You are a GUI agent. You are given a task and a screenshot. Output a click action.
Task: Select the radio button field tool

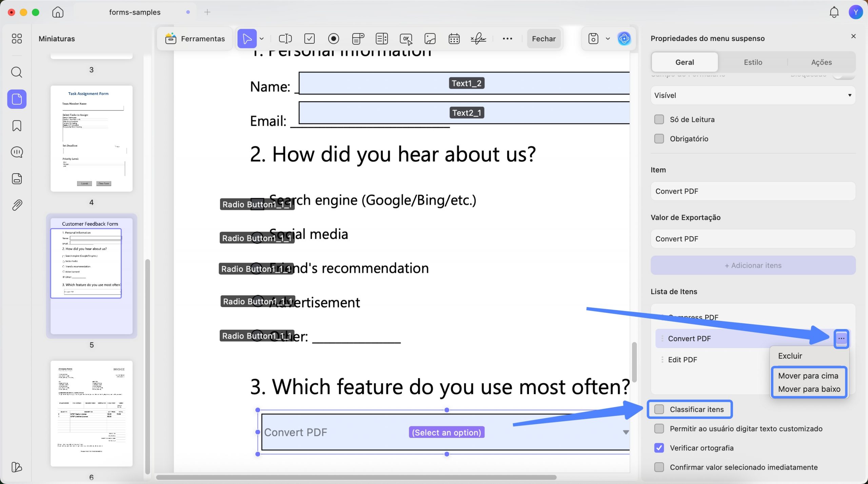click(x=334, y=39)
